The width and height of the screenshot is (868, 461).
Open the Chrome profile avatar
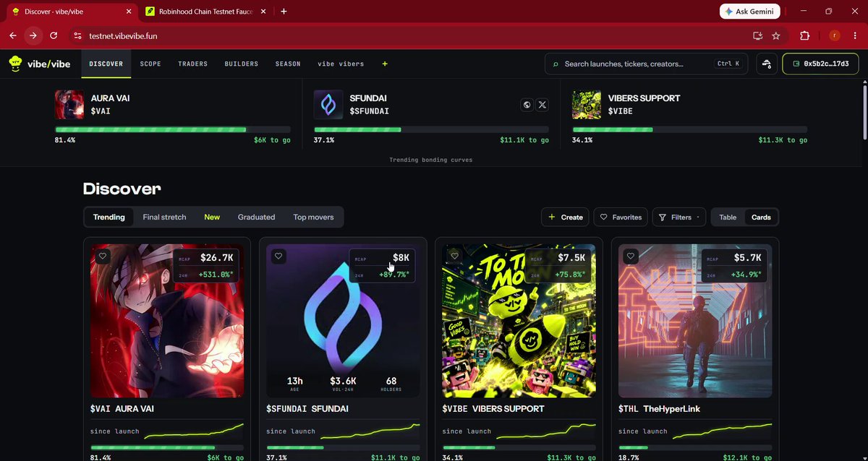(x=835, y=35)
